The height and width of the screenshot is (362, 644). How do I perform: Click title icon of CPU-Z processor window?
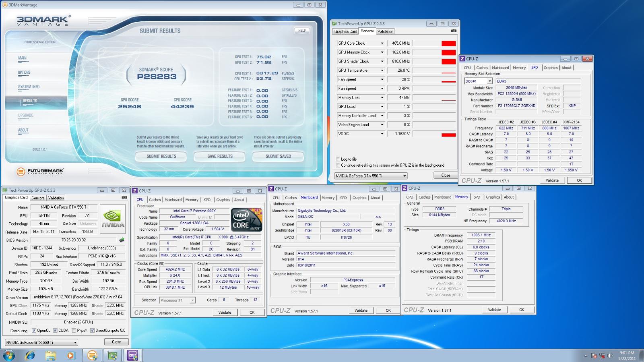tap(135, 191)
